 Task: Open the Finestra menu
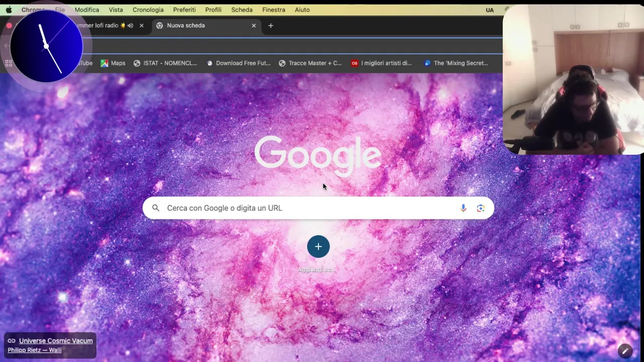pyautogui.click(x=273, y=10)
